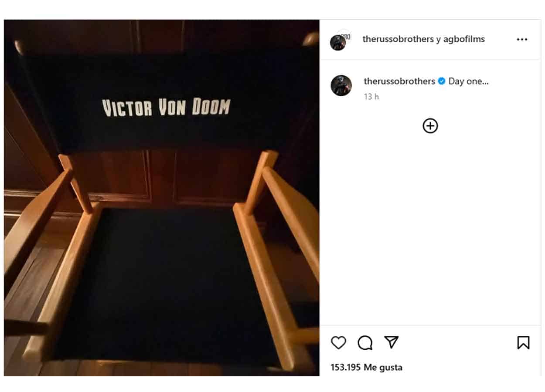Click the profile avatar beside the caption
The height and width of the screenshot is (392, 545).
pos(341,85)
